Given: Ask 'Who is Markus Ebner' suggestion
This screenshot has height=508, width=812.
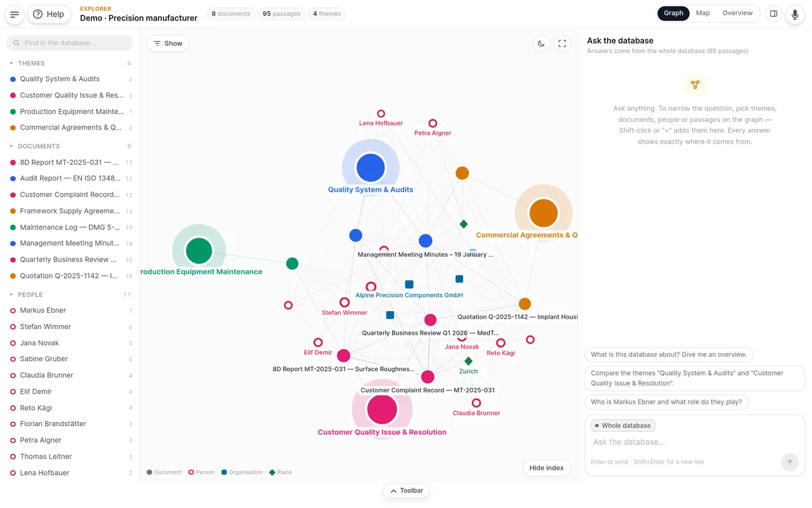Looking at the screenshot, I should (667, 402).
